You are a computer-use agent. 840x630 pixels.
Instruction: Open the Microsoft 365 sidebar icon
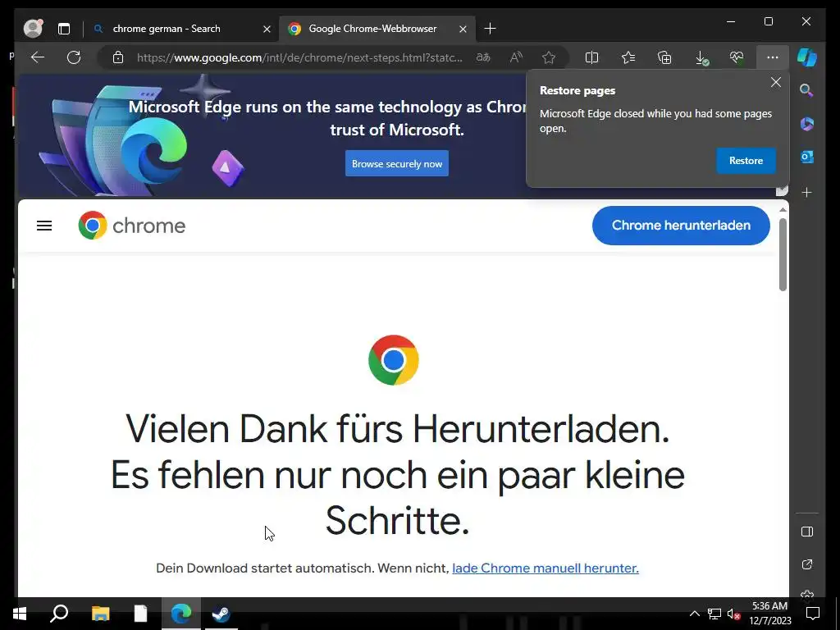click(807, 124)
